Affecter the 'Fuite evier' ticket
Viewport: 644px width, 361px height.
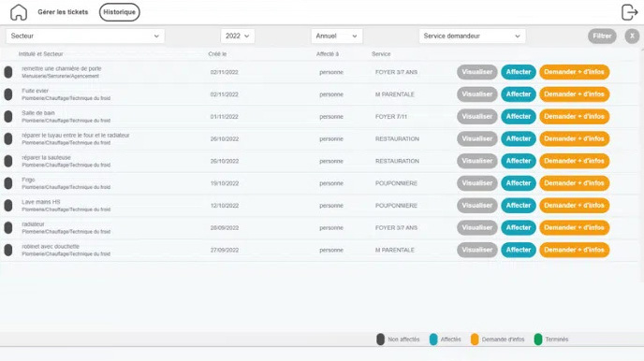(519, 94)
